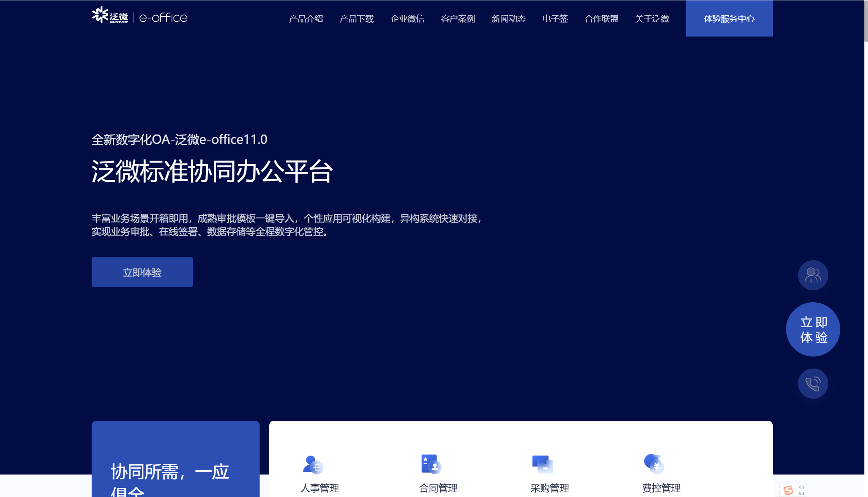
Task: Open the 关于泛微 nav item
Action: pyautogui.click(x=652, y=19)
